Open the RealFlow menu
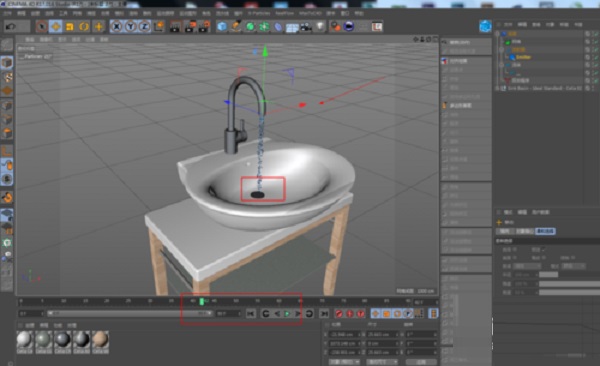Viewport: 600px width, 366px height. coord(285,13)
